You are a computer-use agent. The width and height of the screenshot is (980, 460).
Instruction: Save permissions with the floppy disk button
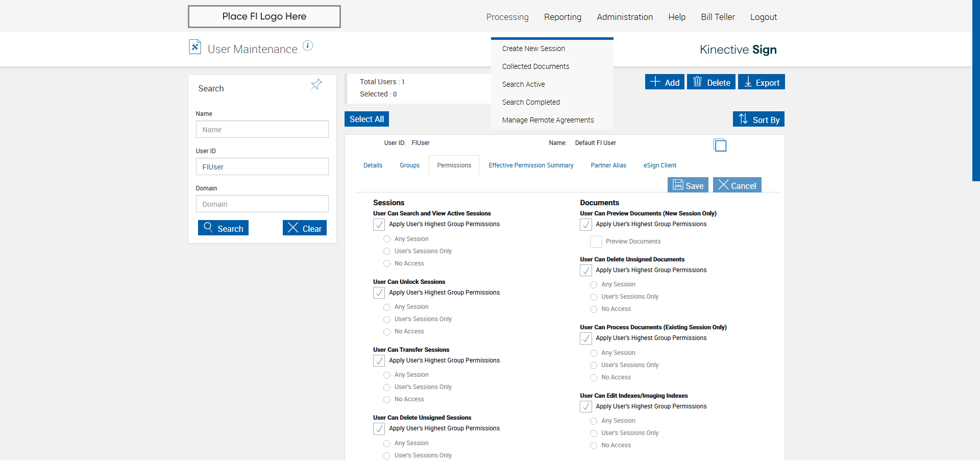[x=688, y=185]
